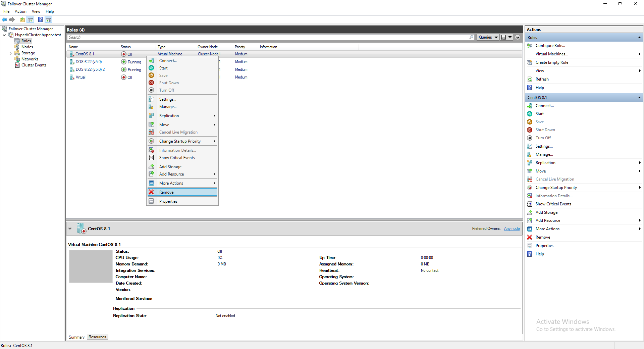
Task: Click the Virtual role icon in roles list
Action: pyautogui.click(x=72, y=77)
